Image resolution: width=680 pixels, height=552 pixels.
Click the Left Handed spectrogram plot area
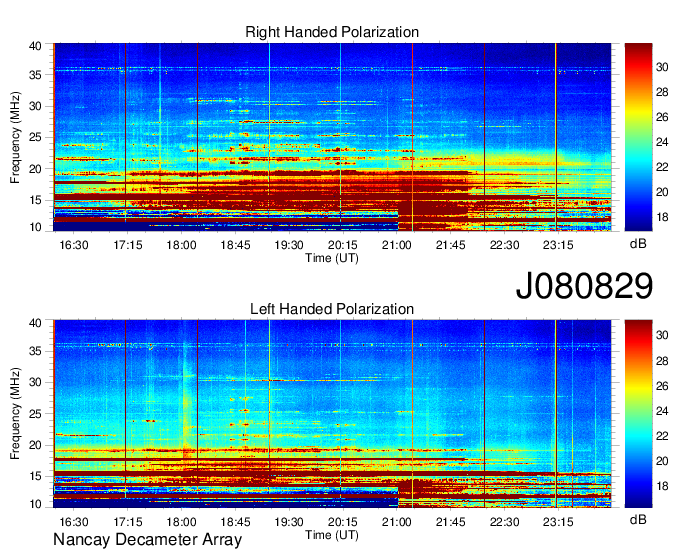(x=332, y=414)
